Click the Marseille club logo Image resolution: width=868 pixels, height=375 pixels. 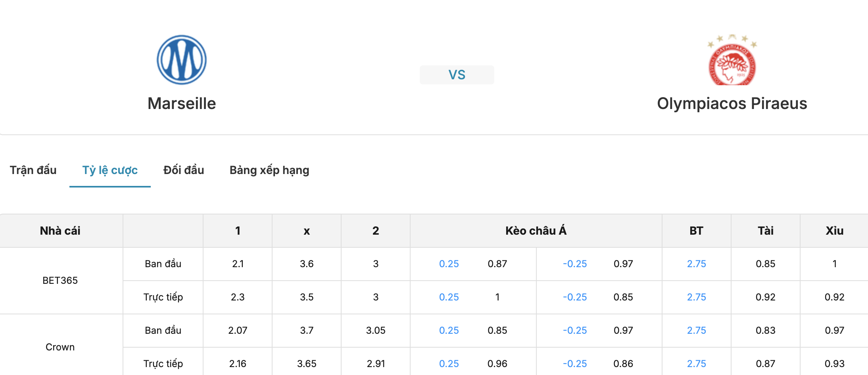182,60
